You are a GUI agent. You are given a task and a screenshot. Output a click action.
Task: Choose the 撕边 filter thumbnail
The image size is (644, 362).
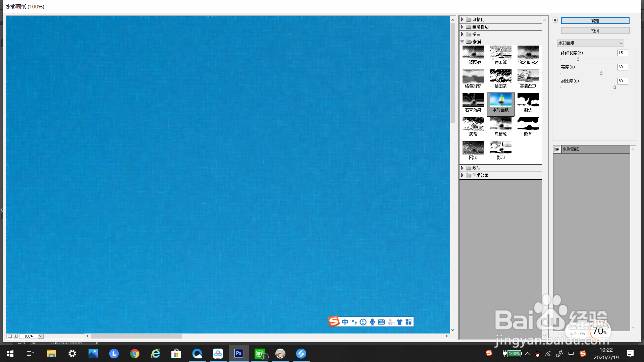coord(528,100)
